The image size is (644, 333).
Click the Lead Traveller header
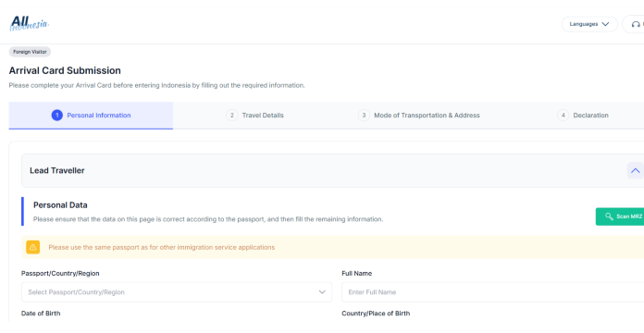click(x=333, y=170)
